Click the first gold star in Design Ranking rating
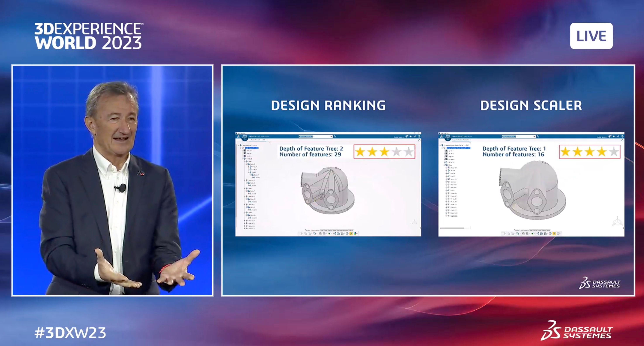The image size is (644, 346). click(360, 152)
